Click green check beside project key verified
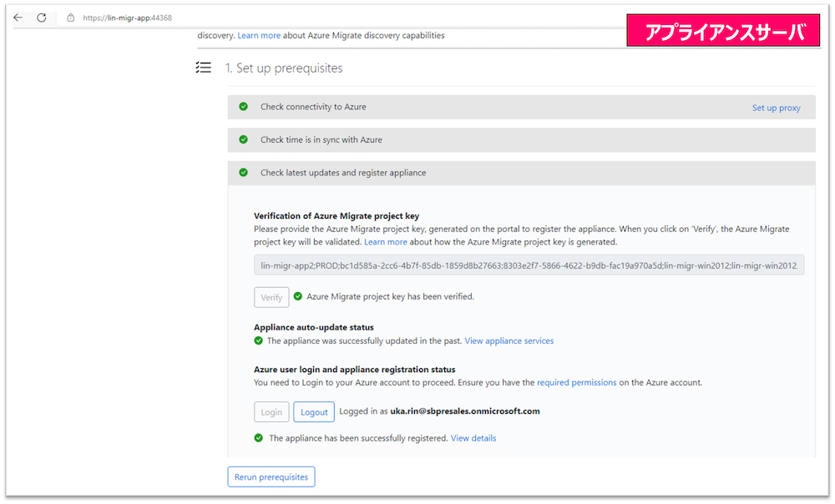 tap(298, 296)
